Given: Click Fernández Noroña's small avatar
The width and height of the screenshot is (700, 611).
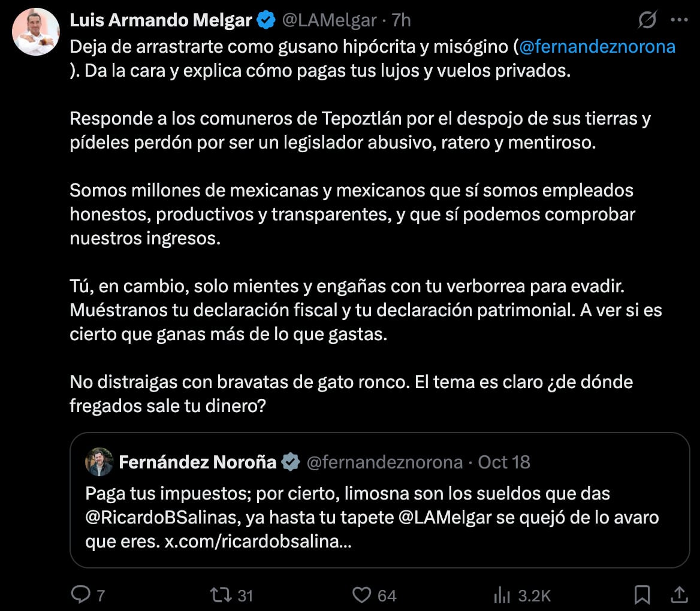Looking at the screenshot, I should pyautogui.click(x=99, y=462).
